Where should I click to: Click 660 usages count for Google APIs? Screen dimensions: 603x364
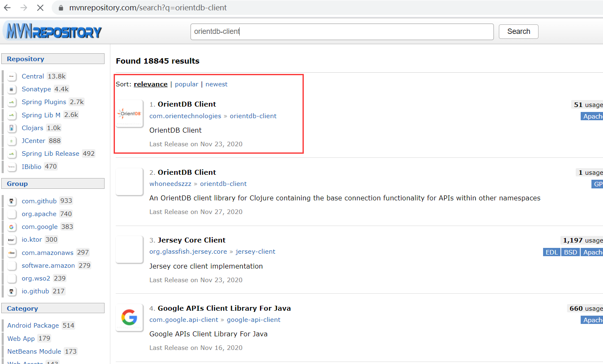click(x=586, y=309)
